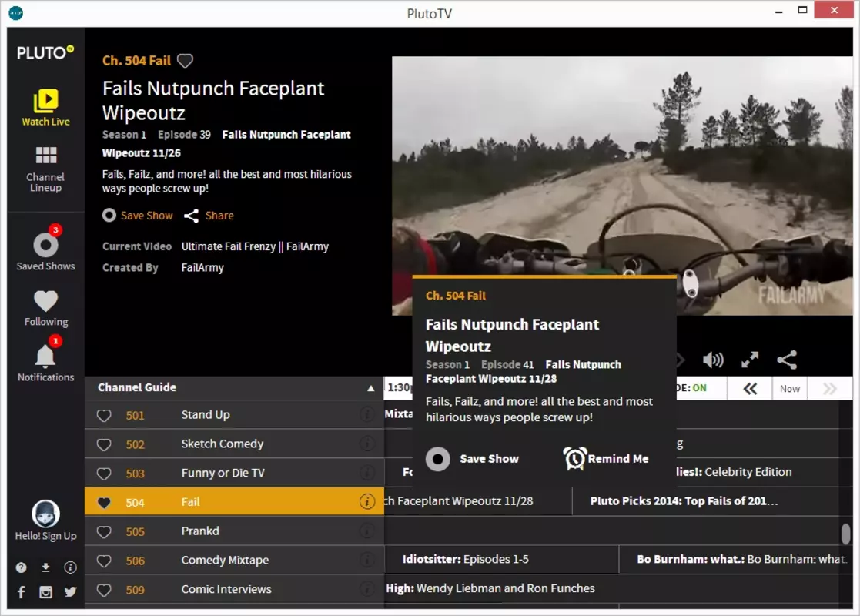Click the Ultimate Fail Frenzy video title

pyautogui.click(x=255, y=247)
